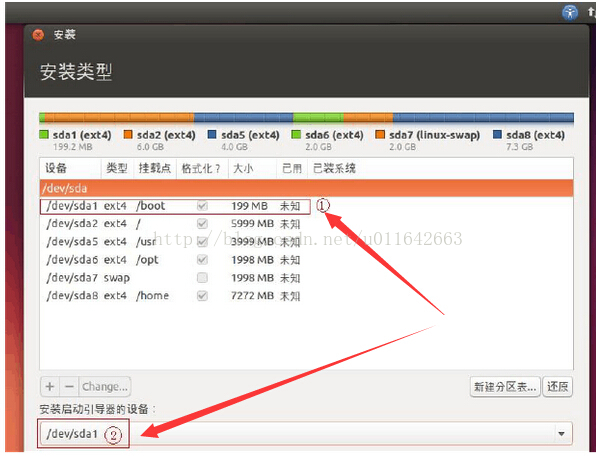
Task: Sort by the 类型 column header
Action: (117, 168)
